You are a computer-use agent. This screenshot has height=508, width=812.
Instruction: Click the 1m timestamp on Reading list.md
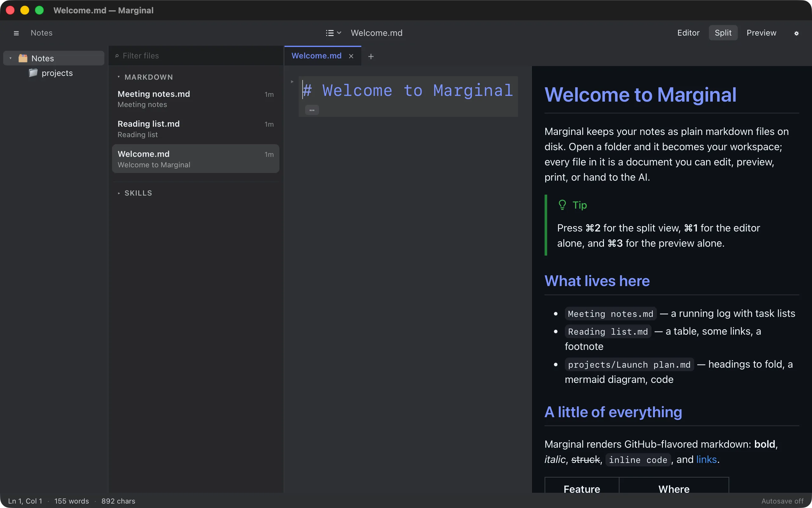(269, 124)
